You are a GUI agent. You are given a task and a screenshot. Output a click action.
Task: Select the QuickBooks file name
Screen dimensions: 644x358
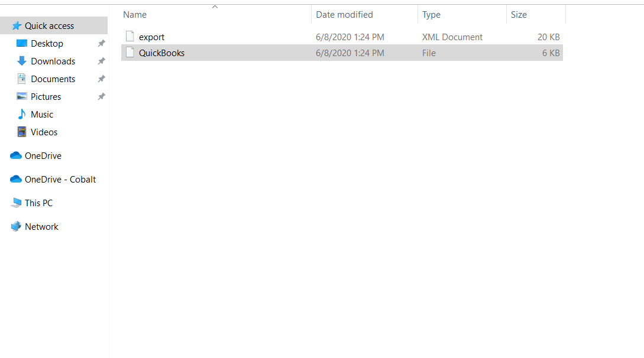(x=162, y=53)
